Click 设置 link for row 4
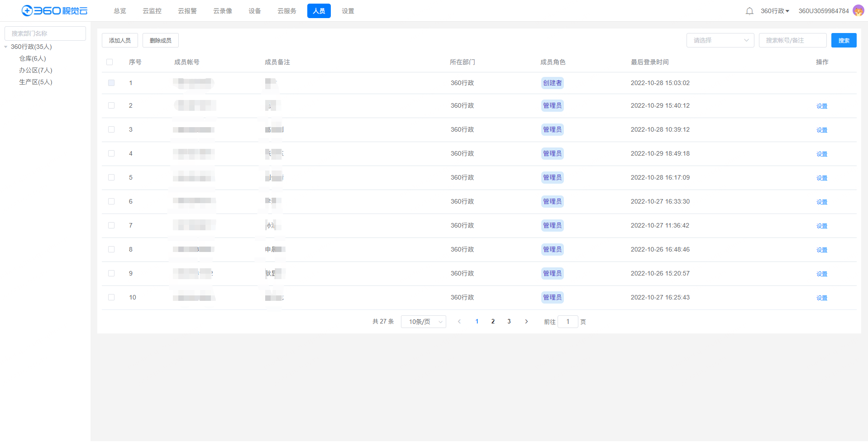This screenshot has height=442, width=868. [x=821, y=154]
